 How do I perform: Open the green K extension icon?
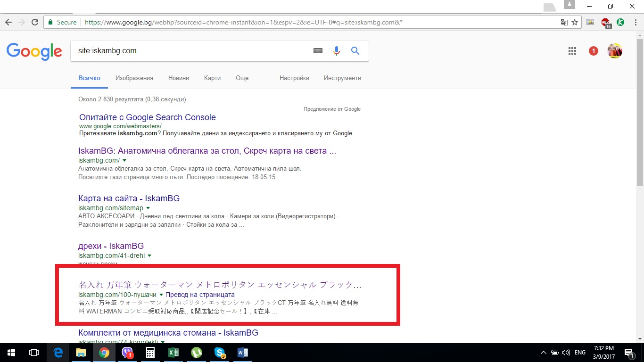pos(620,22)
